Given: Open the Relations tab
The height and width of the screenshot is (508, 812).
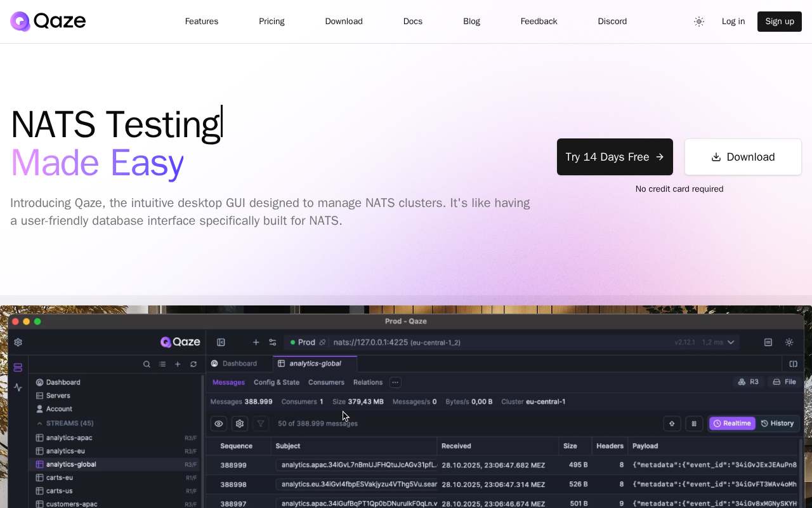Looking at the screenshot, I should pos(368,382).
